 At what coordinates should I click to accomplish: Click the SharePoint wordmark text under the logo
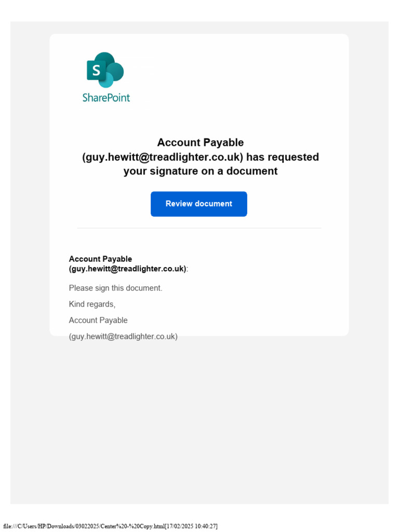point(106,98)
